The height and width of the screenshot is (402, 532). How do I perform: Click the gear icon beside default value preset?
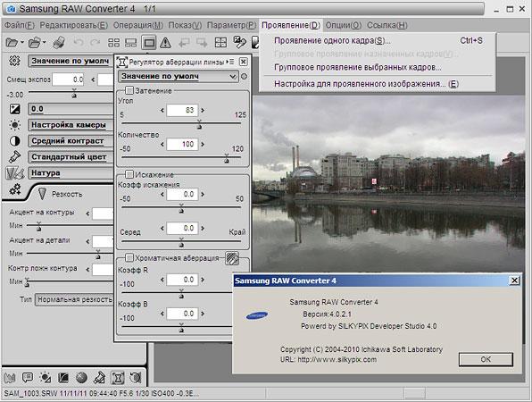[14, 61]
